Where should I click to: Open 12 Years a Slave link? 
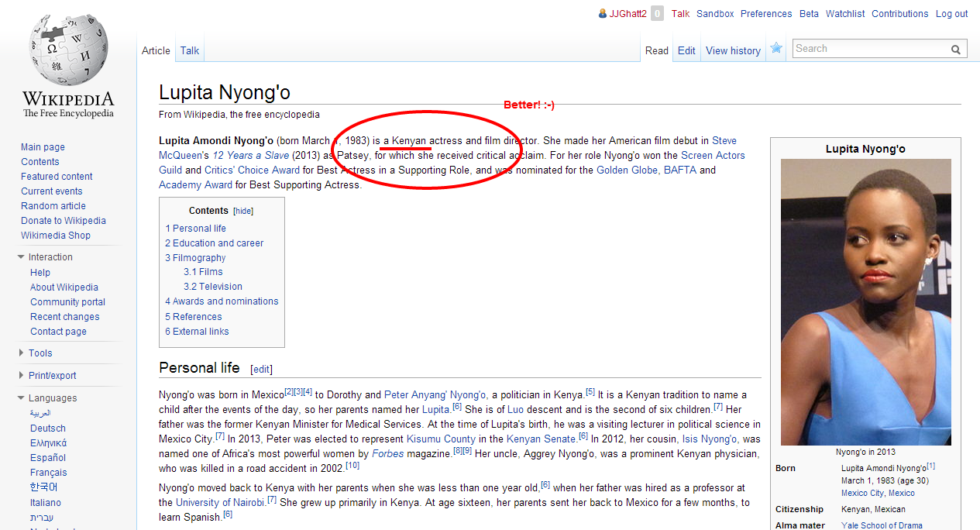point(251,156)
